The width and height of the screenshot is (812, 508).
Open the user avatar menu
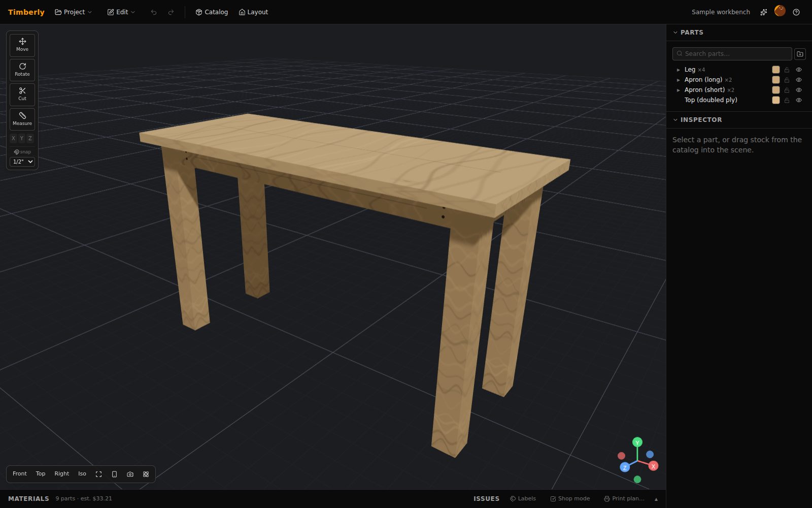tap(780, 11)
